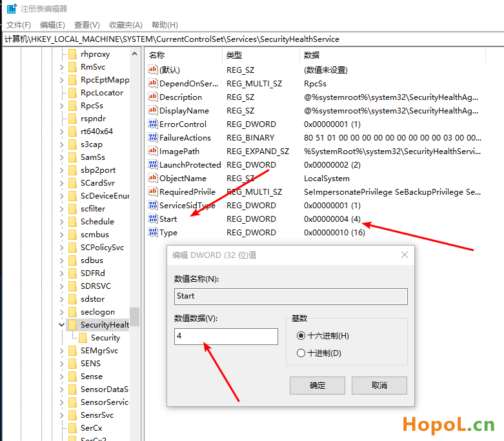The width and height of the screenshot is (504, 441).
Task: Select the rt640x64 tree key
Action: 97,132
